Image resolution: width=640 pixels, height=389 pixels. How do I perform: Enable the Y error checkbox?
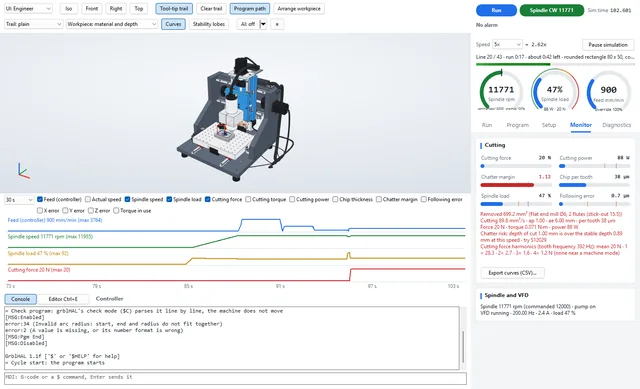(x=65, y=211)
